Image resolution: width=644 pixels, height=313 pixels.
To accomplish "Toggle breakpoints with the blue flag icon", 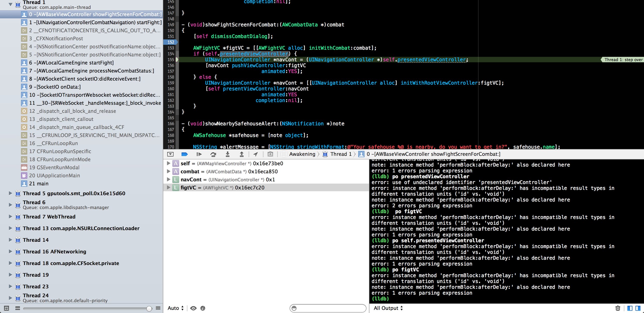I will (x=185, y=154).
